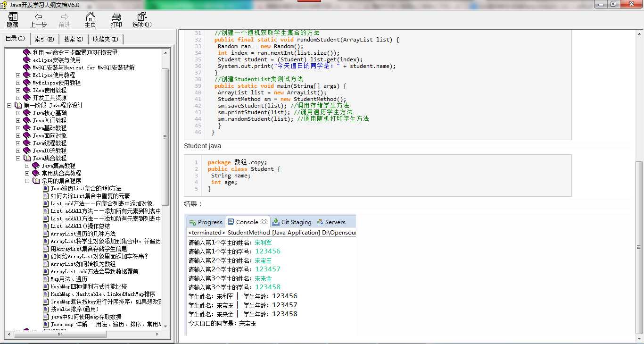Viewport: 644px width, 344px height.
Task: Open the 收藏夹 (Favorites) tab
Action: tap(105, 39)
